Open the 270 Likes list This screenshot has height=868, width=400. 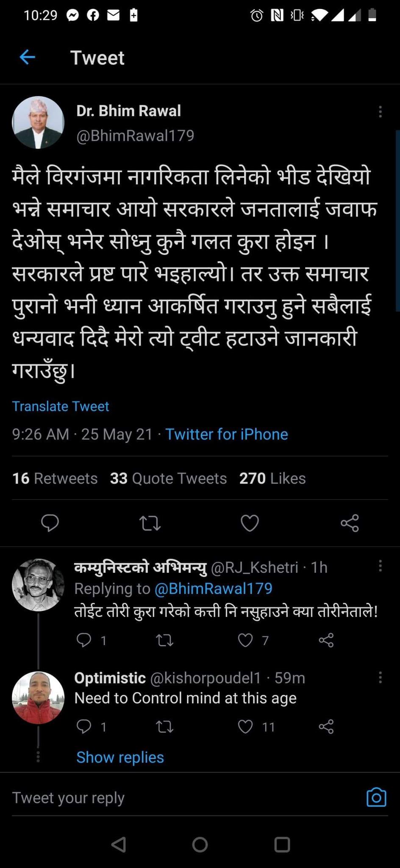click(x=272, y=479)
